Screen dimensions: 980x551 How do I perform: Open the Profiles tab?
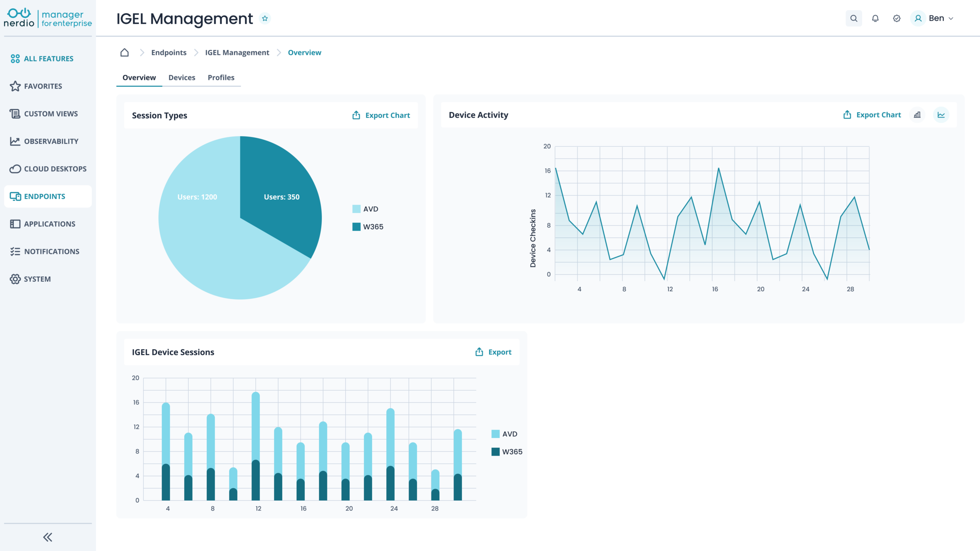221,78
